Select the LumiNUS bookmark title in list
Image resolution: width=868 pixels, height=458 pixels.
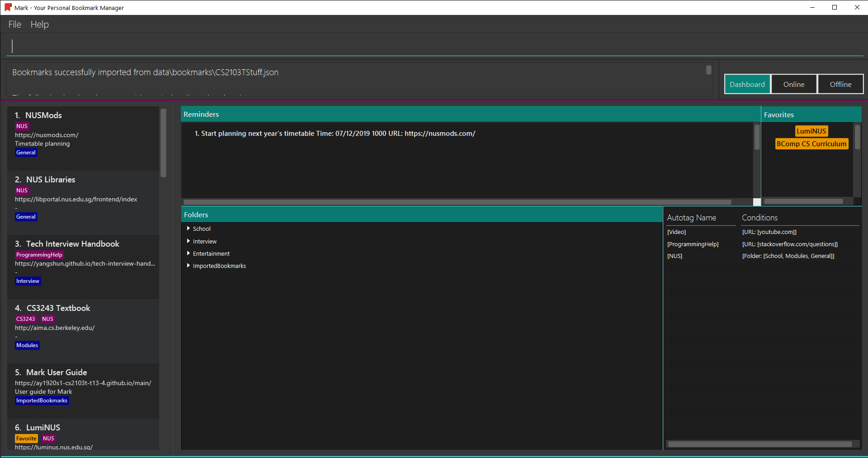(43, 427)
